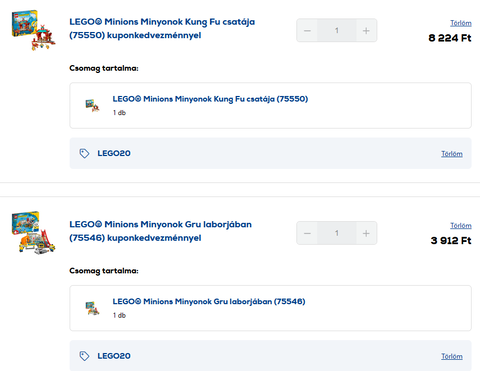Image resolution: width=480 pixels, height=371 pixels.
Task: Delete the LEGO20 coupon from the second item
Action: pos(452,356)
